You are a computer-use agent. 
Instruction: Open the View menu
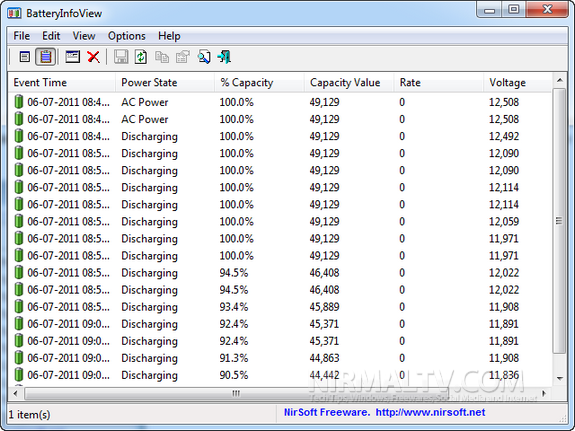[84, 36]
